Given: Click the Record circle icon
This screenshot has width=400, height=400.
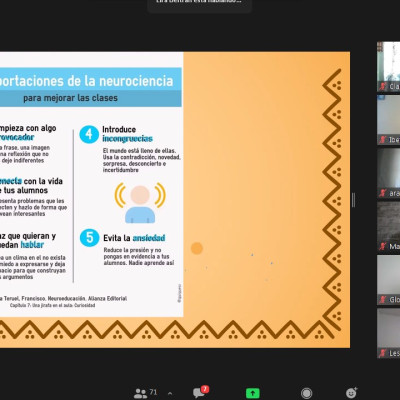Looking at the screenshot, I should coord(306,393).
